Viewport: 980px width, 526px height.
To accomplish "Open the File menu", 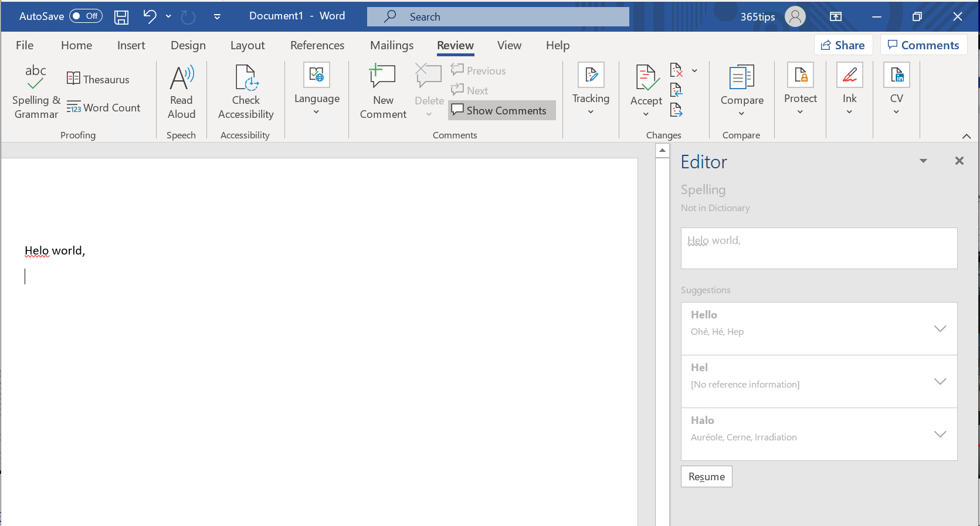I will coord(25,45).
